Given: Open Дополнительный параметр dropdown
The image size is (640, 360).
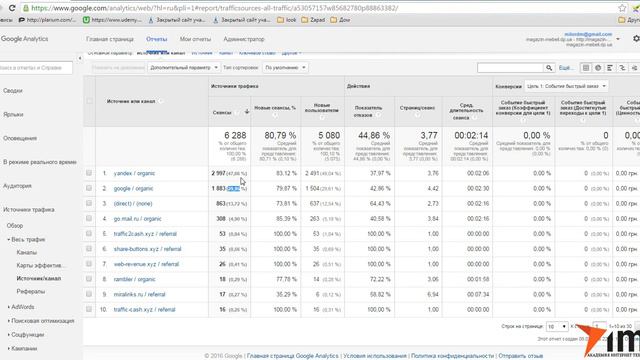Looking at the screenshot, I should pyautogui.click(x=184, y=67).
